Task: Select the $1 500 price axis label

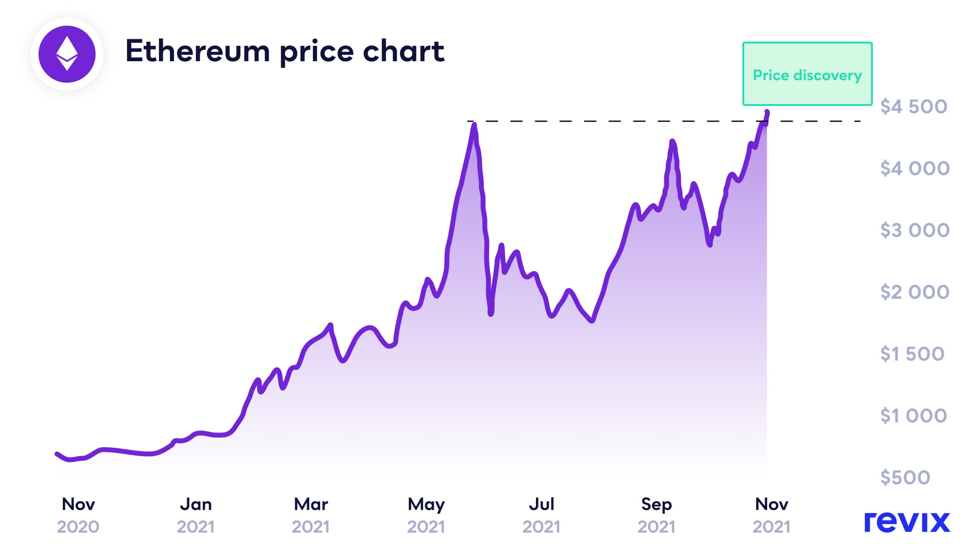Action: pos(912,354)
